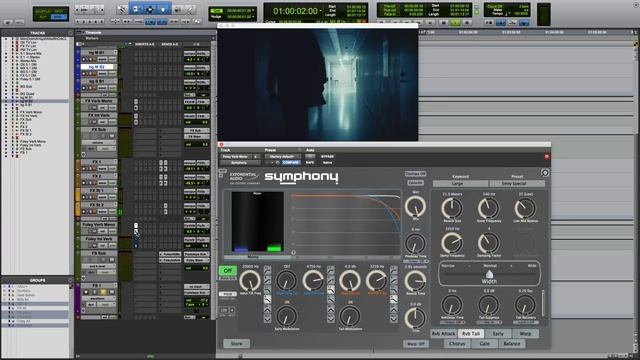640x360 pixels.
Task: Click the Store button in Symphony
Action: pyautogui.click(x=236, y=344)
